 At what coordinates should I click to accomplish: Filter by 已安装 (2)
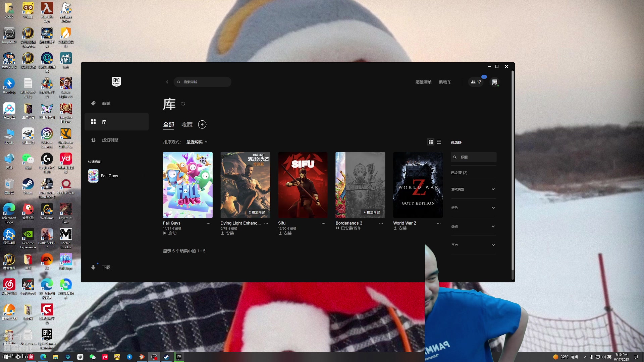pyautogui.click(x=459, y=173)
